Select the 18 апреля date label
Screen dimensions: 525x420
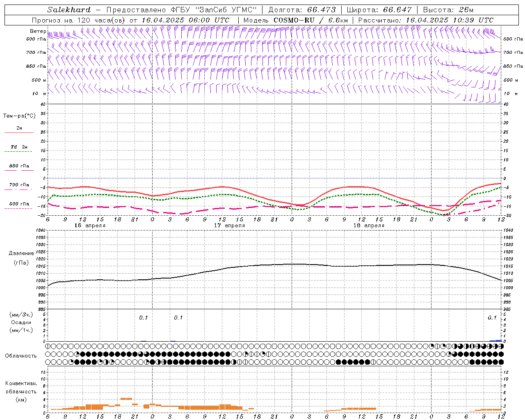tap(368, 226)
